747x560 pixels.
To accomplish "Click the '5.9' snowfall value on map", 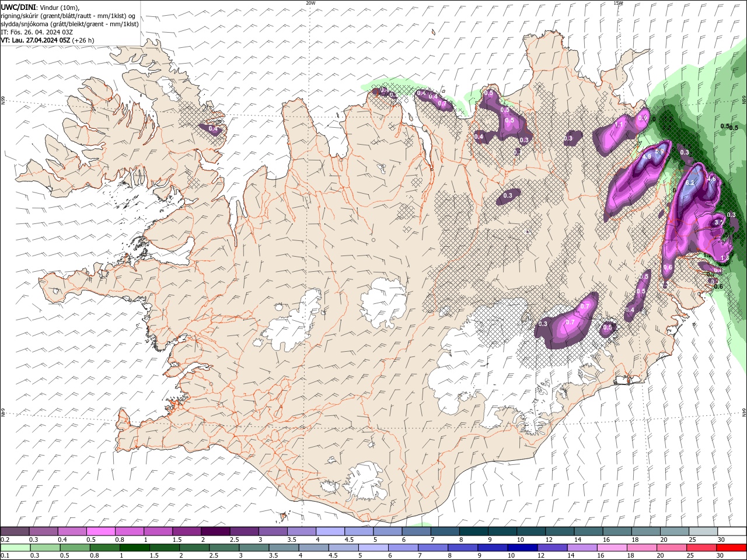I will tap(659, 151).
